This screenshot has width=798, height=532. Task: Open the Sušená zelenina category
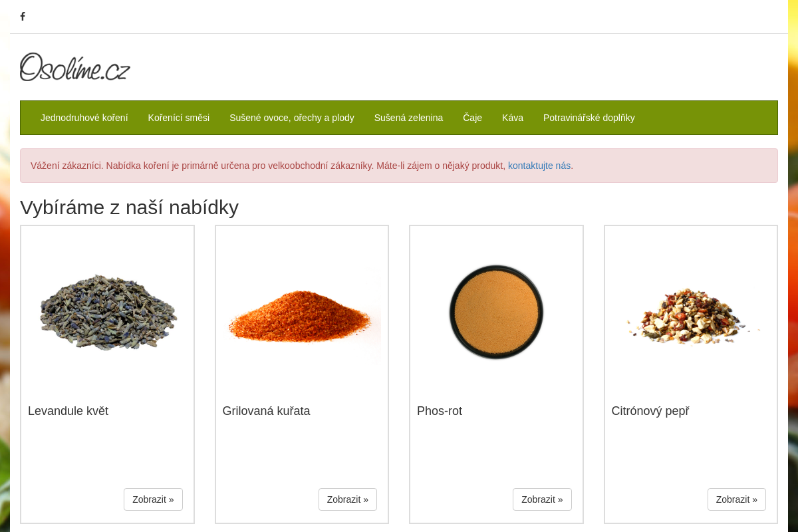pyautogui.click(x=408, y=118)
